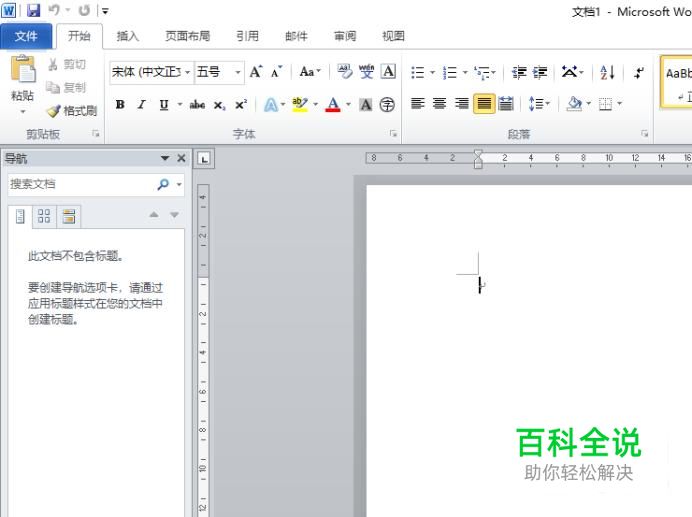Open the line spacing dropdown
Viewport: 692px width, 517px height.
[539, 104]
